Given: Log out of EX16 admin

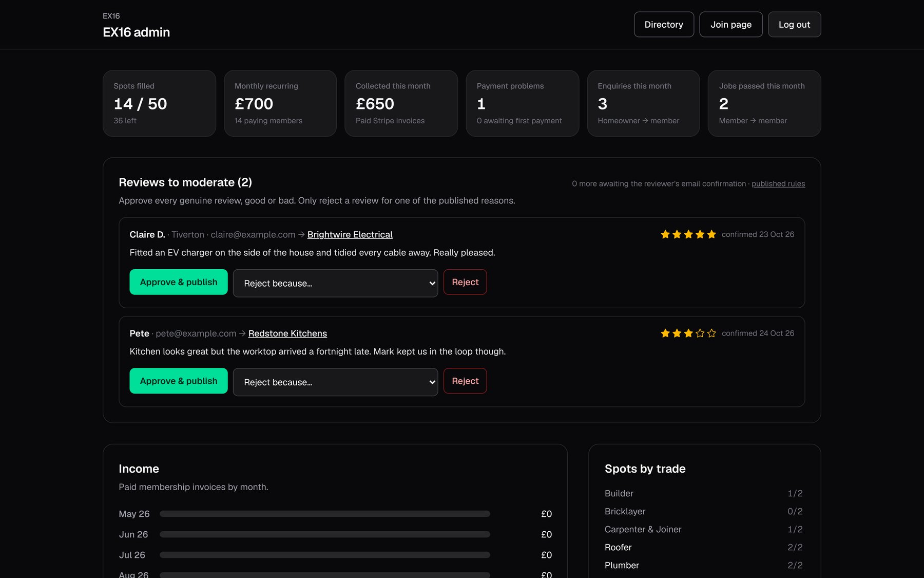Looking at the screenshot, I should coord(794,25).
